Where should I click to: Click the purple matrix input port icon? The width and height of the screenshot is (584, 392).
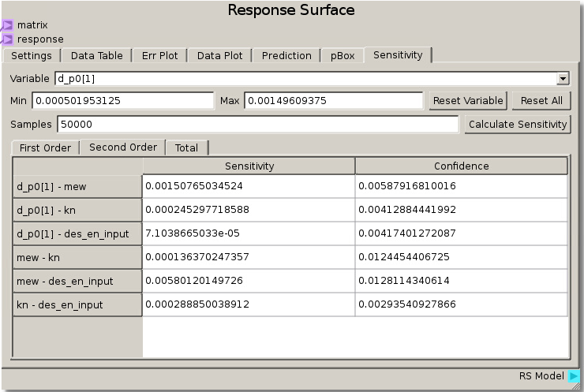coord(7,25)
